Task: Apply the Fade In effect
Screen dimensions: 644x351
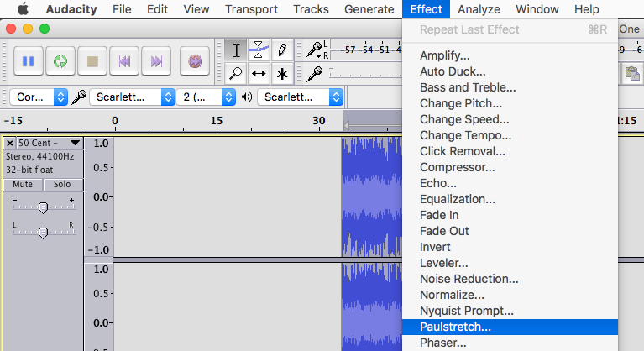Action: [510, 215]
